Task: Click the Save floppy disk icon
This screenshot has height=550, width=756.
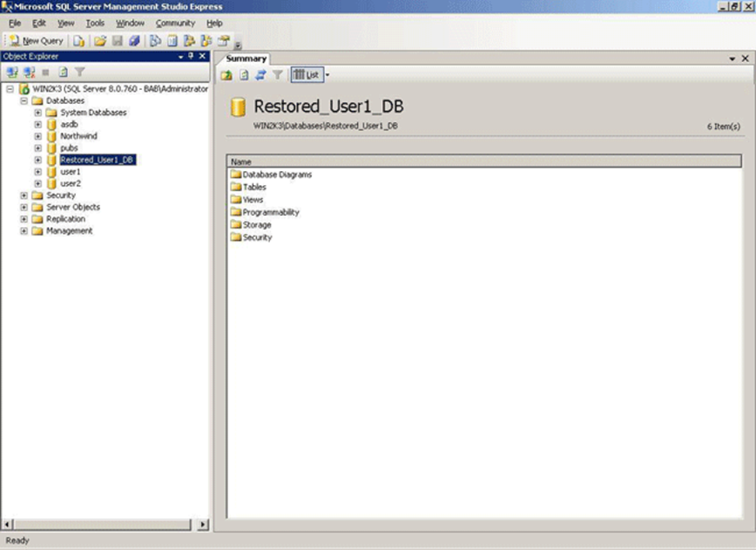Action: (x=117, y=41)
